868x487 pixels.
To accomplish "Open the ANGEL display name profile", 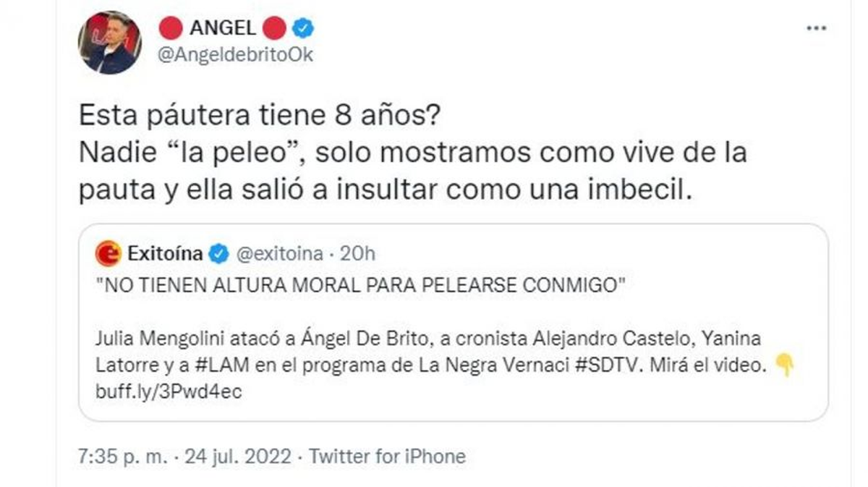I will (222, 29).
